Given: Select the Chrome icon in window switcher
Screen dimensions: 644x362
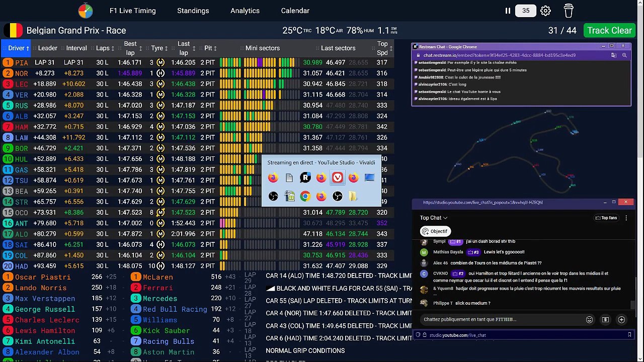Looking at the screenshot, I should pyautogui.click(x=305, y=196).
